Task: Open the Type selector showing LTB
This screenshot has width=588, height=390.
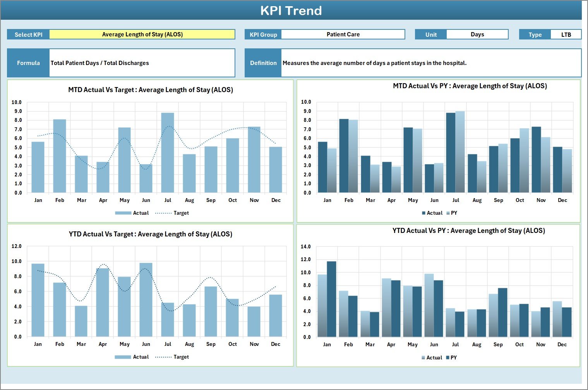Action: [566, 34]
